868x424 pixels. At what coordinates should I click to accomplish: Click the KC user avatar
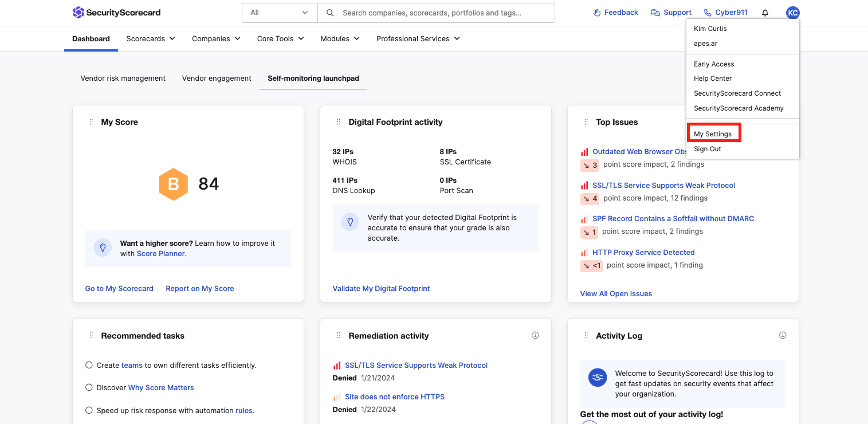[792, 13]
